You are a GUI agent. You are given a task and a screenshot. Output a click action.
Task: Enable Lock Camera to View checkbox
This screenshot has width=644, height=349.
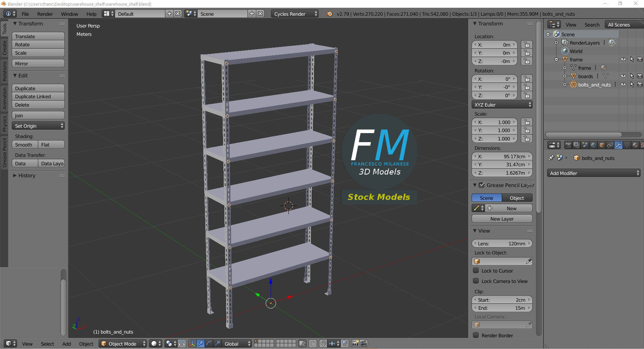click(x=476, y=281)
